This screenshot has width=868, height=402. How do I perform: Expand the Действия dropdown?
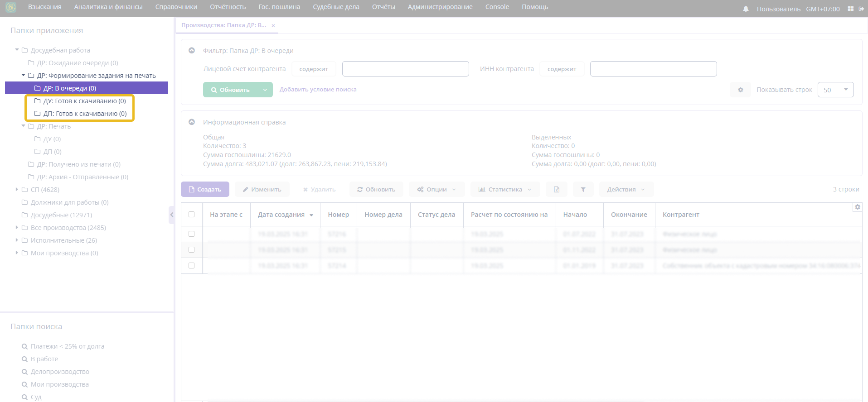[x=626, y=189]
